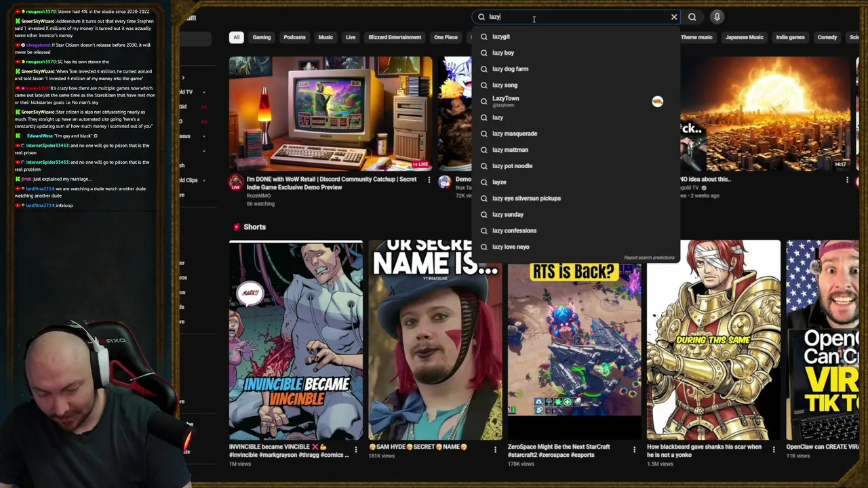Click the Shorts section icon
868x488 pixels.
pos(236,227)
